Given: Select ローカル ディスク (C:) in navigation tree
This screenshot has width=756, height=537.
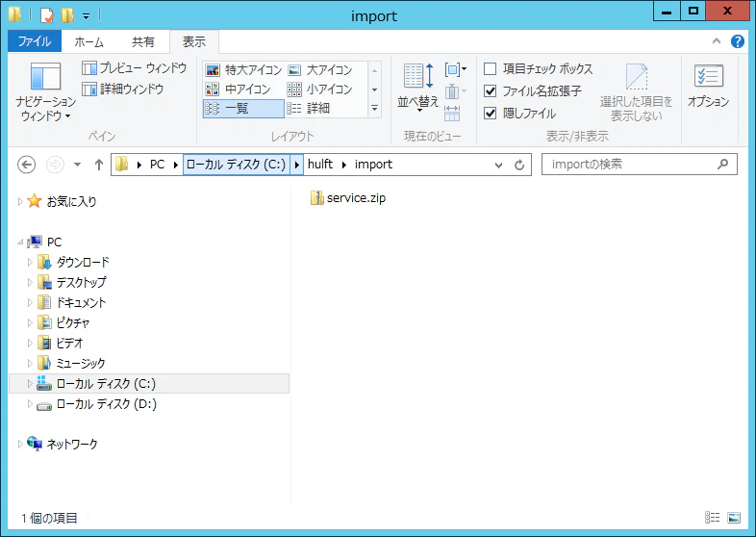Looking at the screenshot, I should (x=106, y=384).
